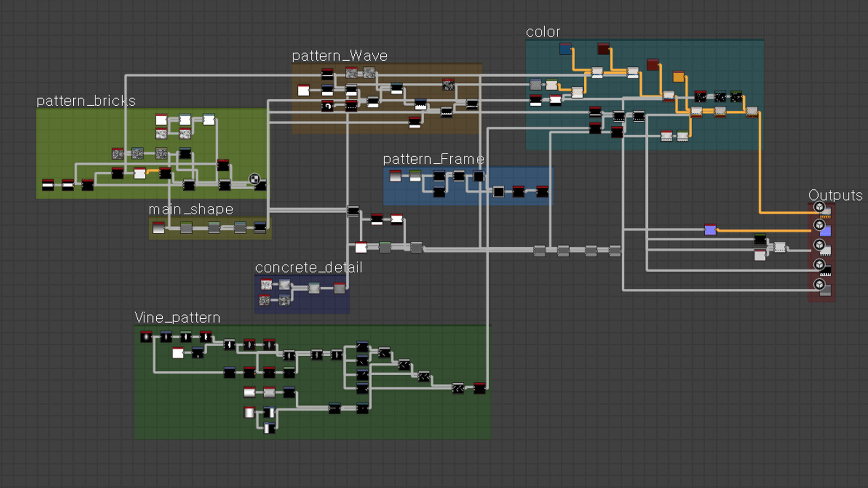Select the light gray third output node
Image resolution: width=868 pixels, height=488 pixels.
click(x=825, y=251)
